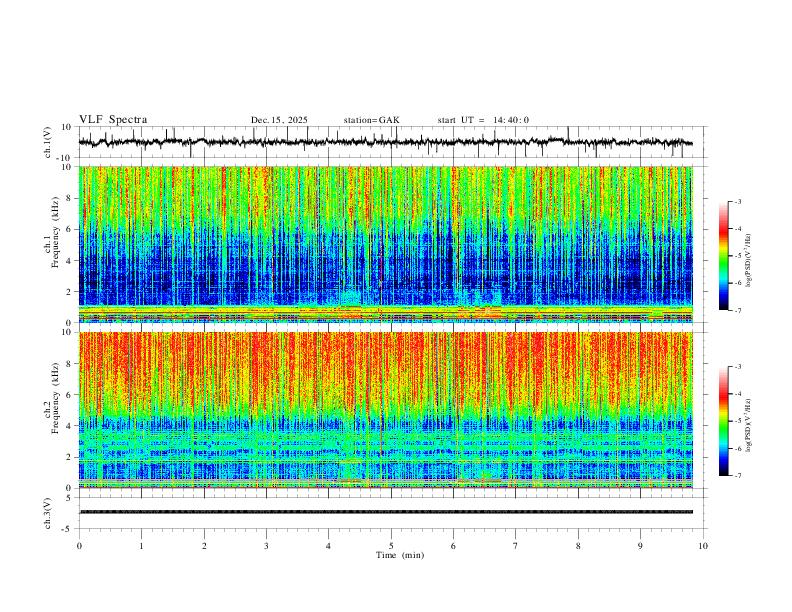Click the time axis tick label "4"

coord(329,546)
